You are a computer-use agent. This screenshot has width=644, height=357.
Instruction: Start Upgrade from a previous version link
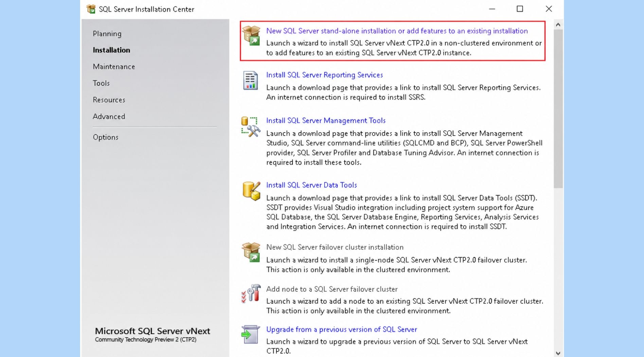(341, 329)
